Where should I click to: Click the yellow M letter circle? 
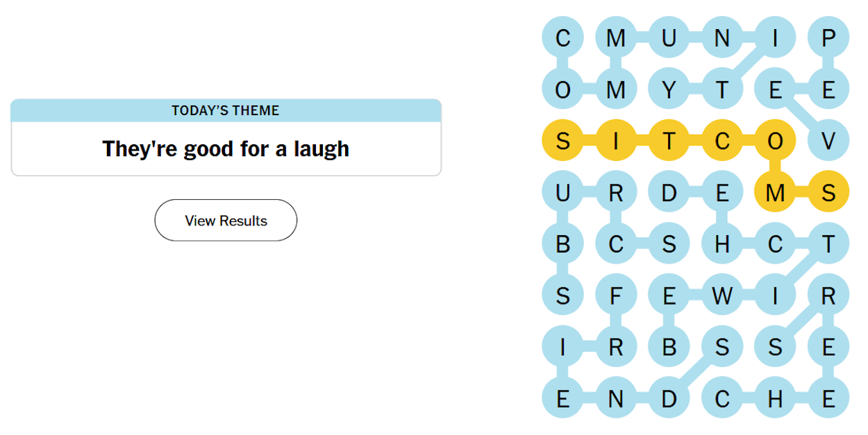[x=776, y=192]
